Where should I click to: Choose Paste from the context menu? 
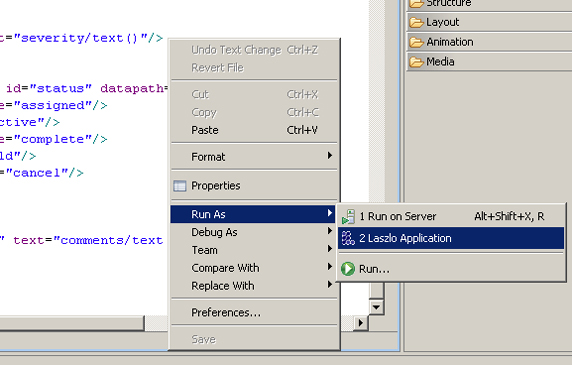click(254, 130)
